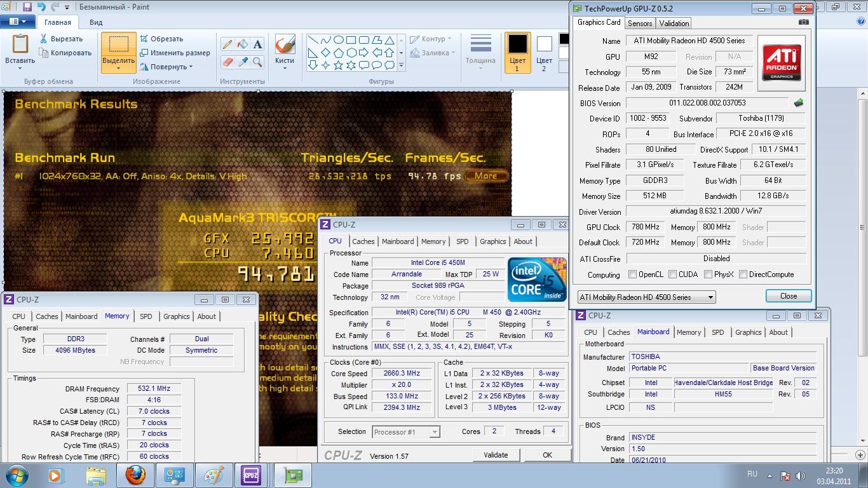Click the Обрезать (crop) button
868x488 pixels.
coord(161,39)
